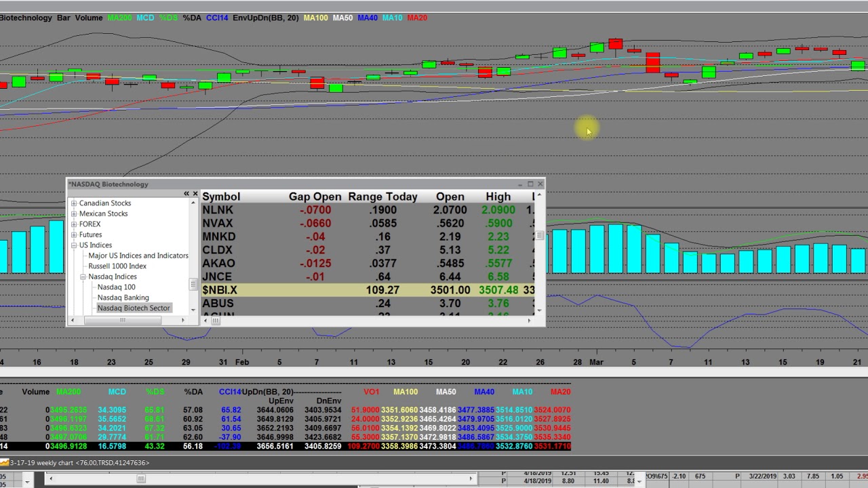Sort by Open column header
The width and height of the screenshot is (868, 488).
pyautogui.click(x=450, y=197)
